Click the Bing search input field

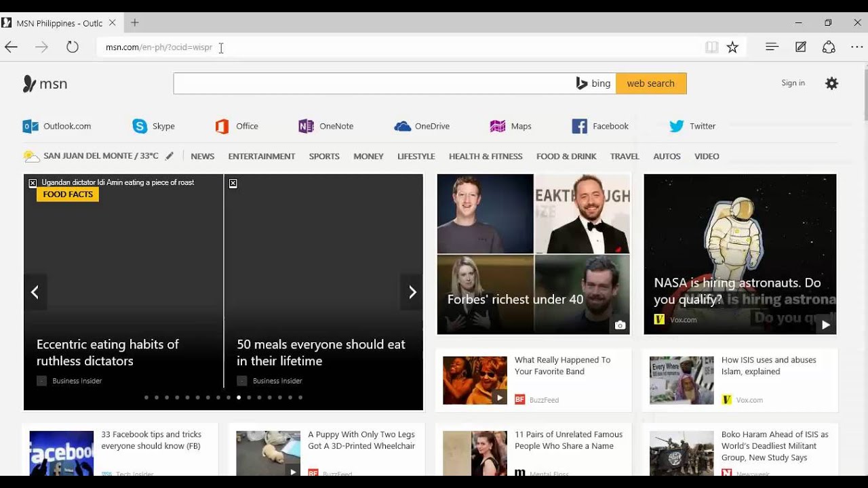coord(373,83)
